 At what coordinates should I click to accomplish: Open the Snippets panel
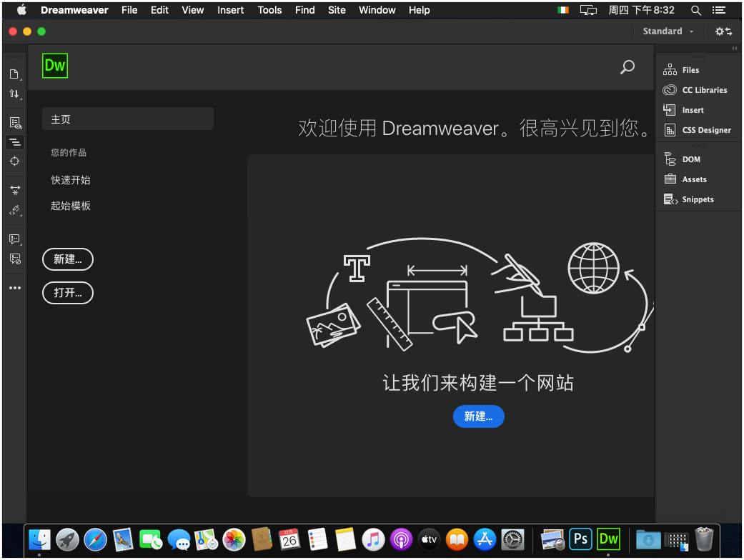point(688,199)
